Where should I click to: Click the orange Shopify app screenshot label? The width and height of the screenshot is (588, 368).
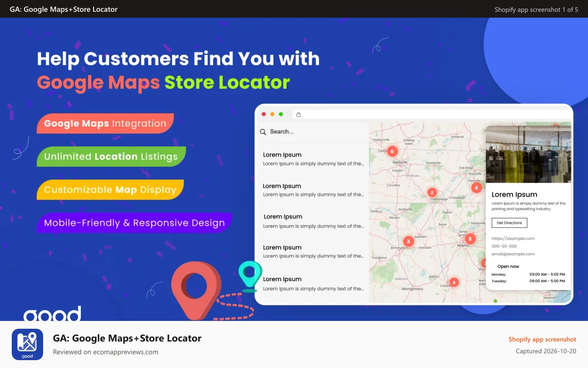pos(542,340)
